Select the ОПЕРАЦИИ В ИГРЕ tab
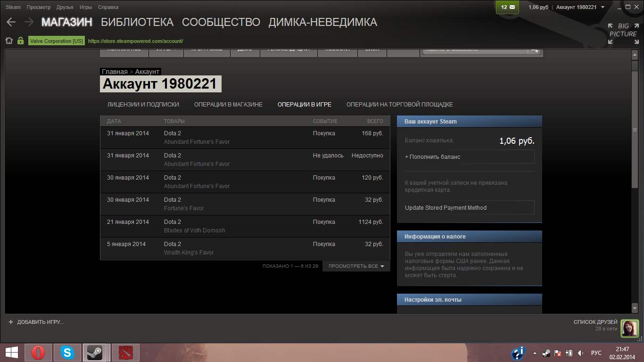This screenshot has height=362, width=644. pyautogui.click(x=305, y=105)
